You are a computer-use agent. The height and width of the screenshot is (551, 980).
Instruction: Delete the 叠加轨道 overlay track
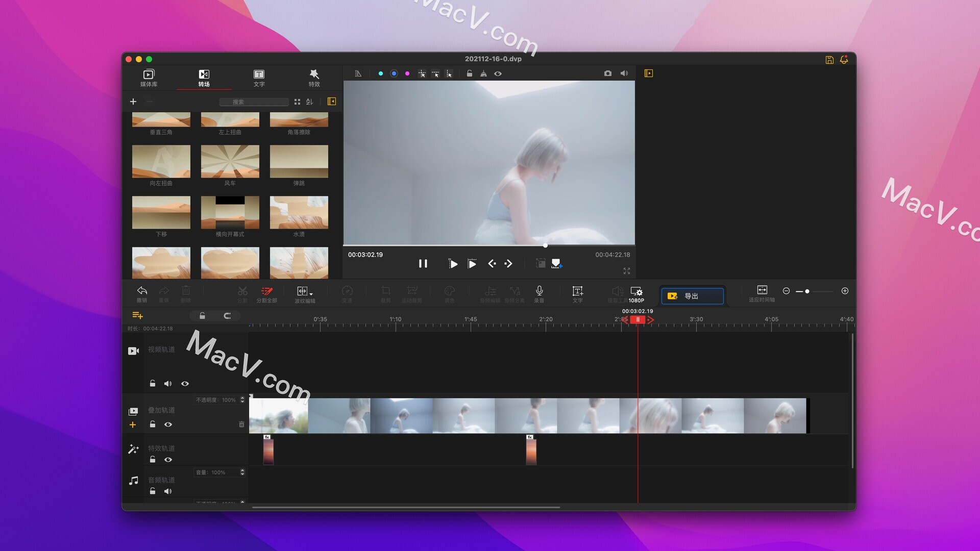(241, 424)
